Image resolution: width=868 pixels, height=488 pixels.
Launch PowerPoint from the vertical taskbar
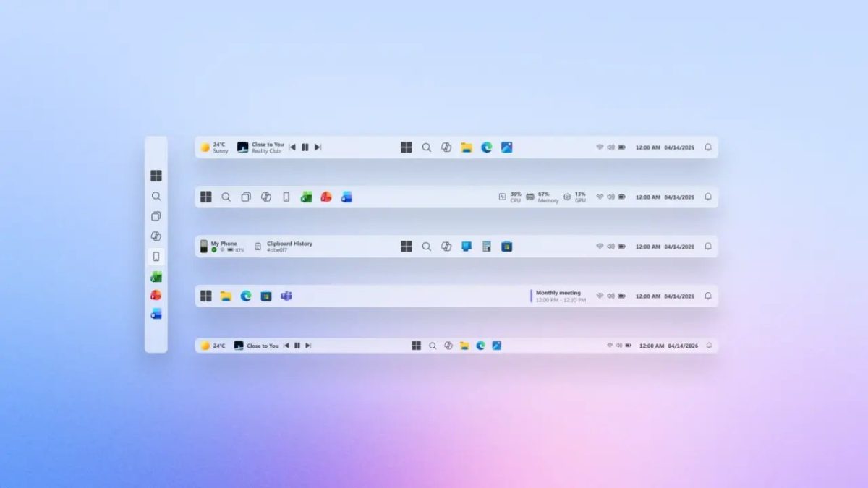[x=156, y=295]
